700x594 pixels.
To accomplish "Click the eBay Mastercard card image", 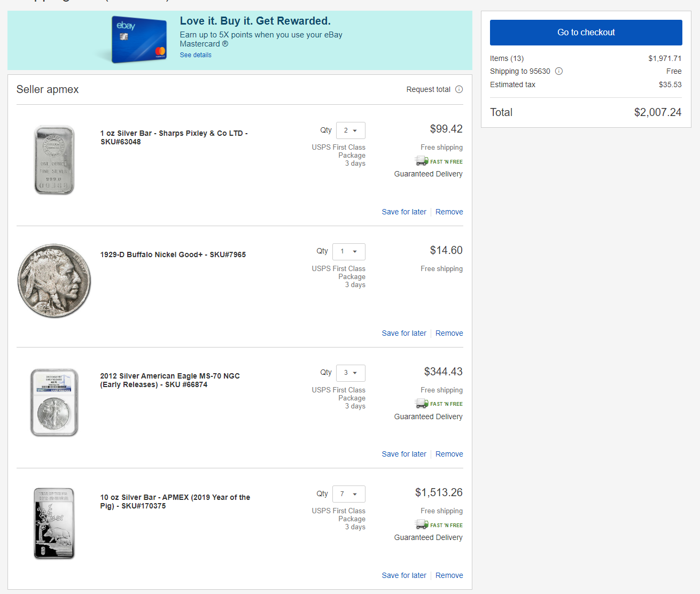I will point(139,40).
